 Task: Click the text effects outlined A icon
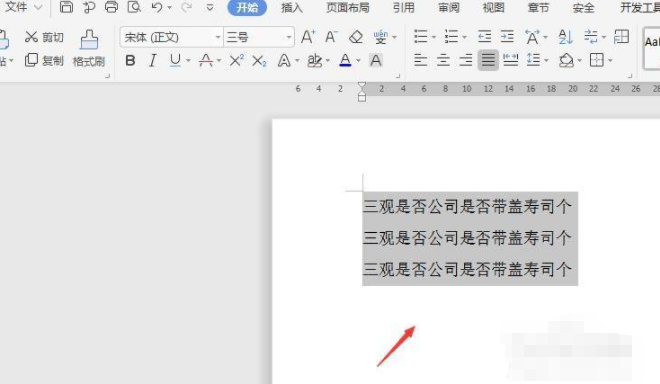point(284,61)
